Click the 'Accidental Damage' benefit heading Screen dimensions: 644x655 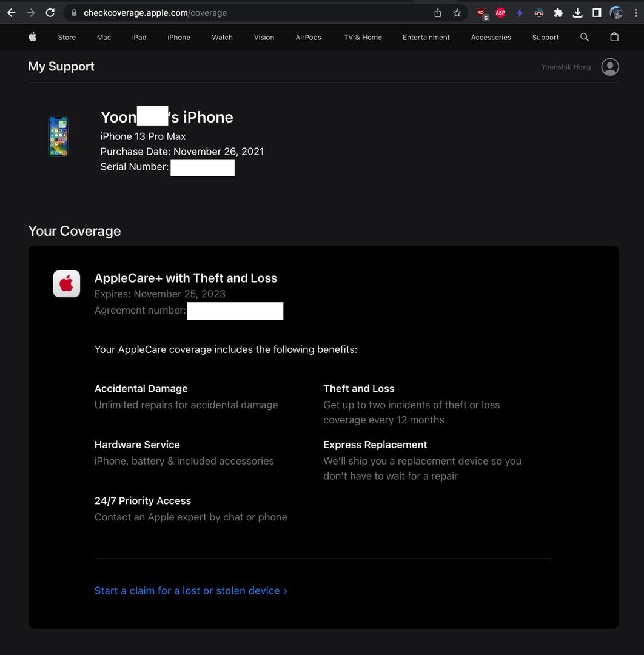[141, 389]
